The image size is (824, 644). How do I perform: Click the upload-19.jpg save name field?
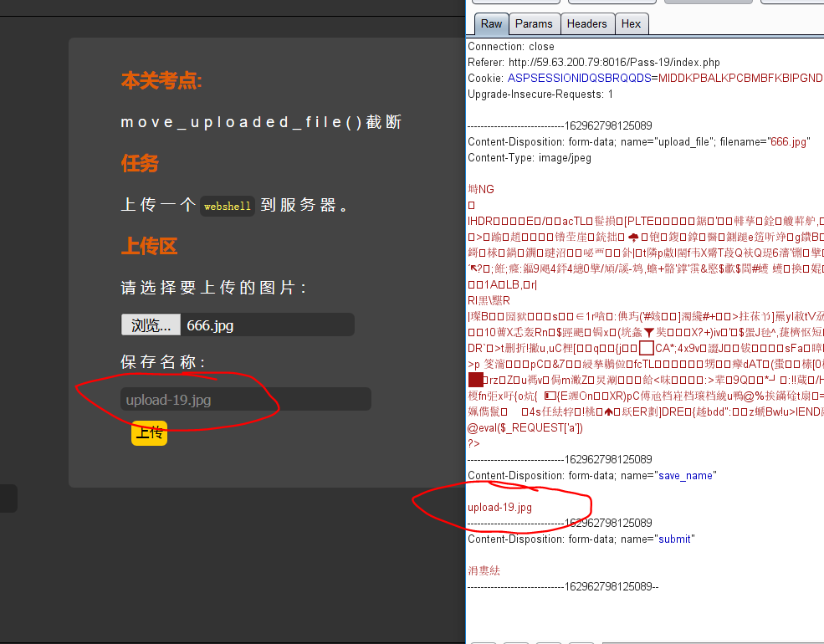[x=246, y=399]
